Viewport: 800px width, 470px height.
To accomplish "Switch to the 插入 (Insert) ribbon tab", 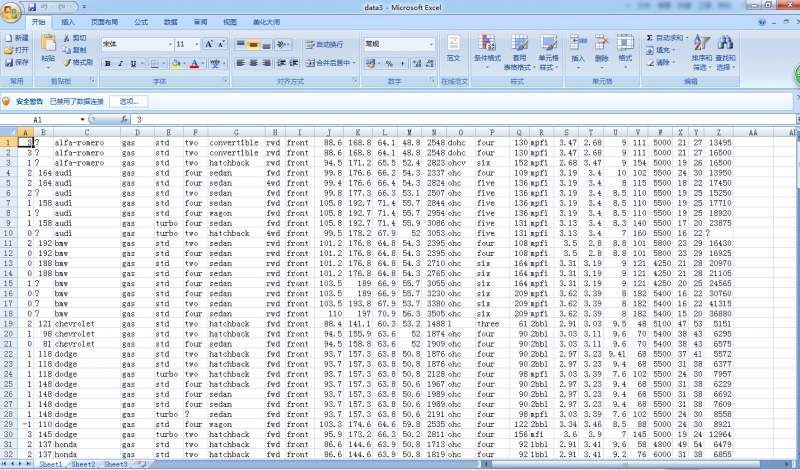I will [68, 22].
